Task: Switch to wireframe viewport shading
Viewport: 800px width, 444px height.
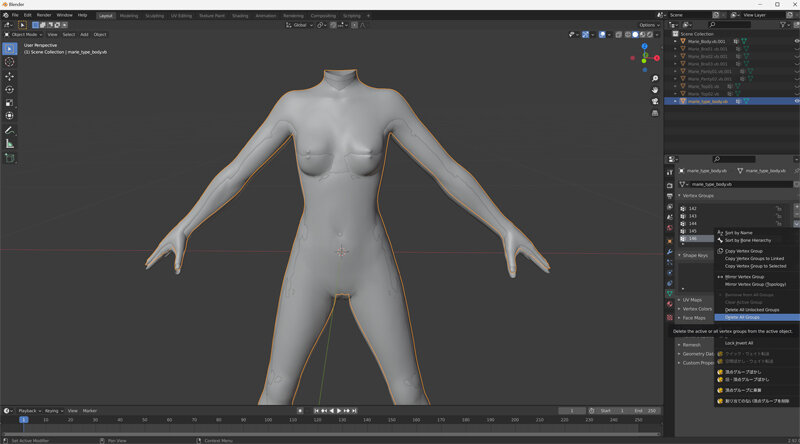Action: click(628, 35)
